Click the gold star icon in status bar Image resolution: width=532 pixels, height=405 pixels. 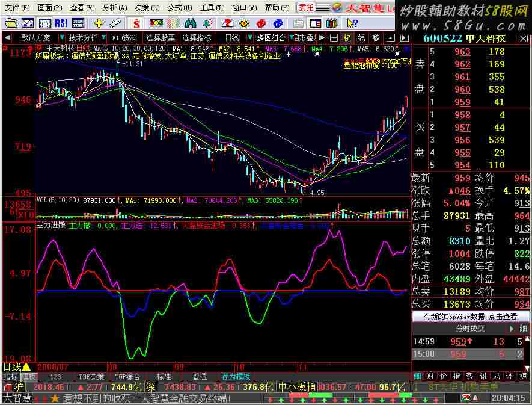pyautogui.click(x=55, y=398)
